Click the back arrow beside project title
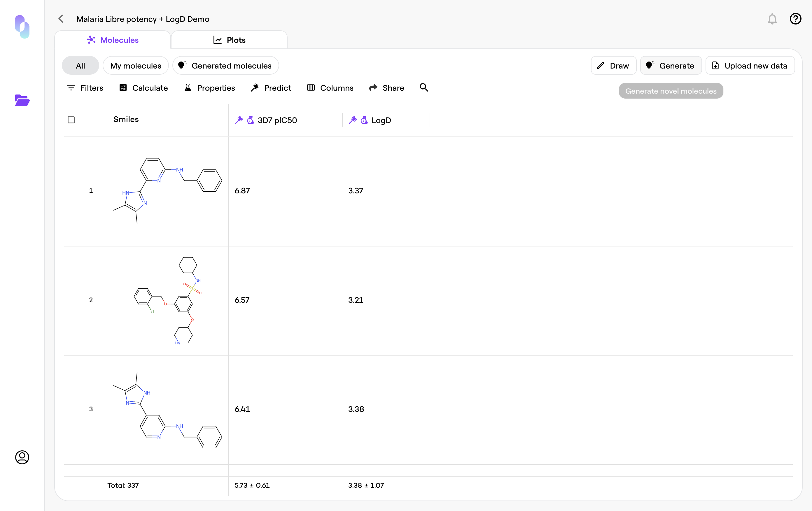Image resolution: width=812 pixels, height=511 pixels. (x=61, y=19)
